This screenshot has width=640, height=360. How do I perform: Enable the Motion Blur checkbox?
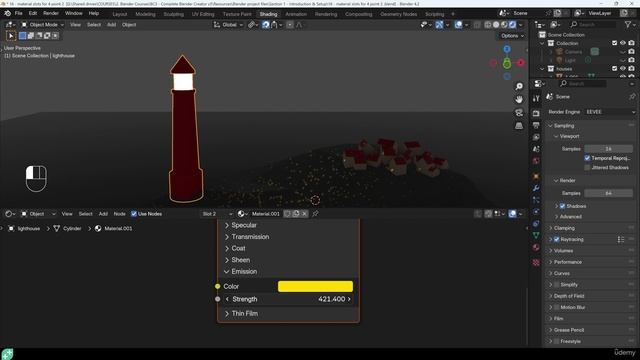coord(556,307)
